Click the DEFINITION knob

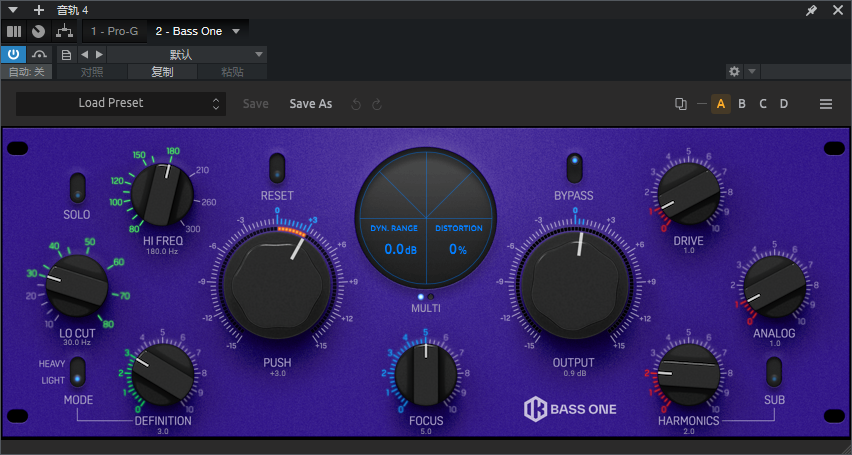162,375
